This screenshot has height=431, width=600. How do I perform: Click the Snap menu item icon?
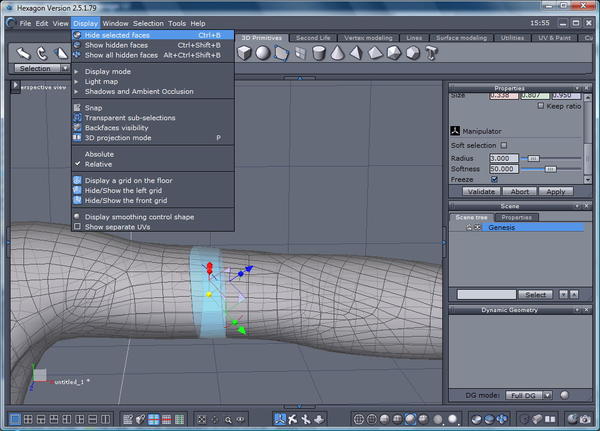(77, 108)
